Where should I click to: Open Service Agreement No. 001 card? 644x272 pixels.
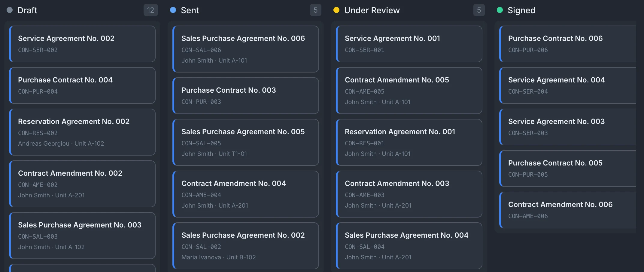coord(409,44)
